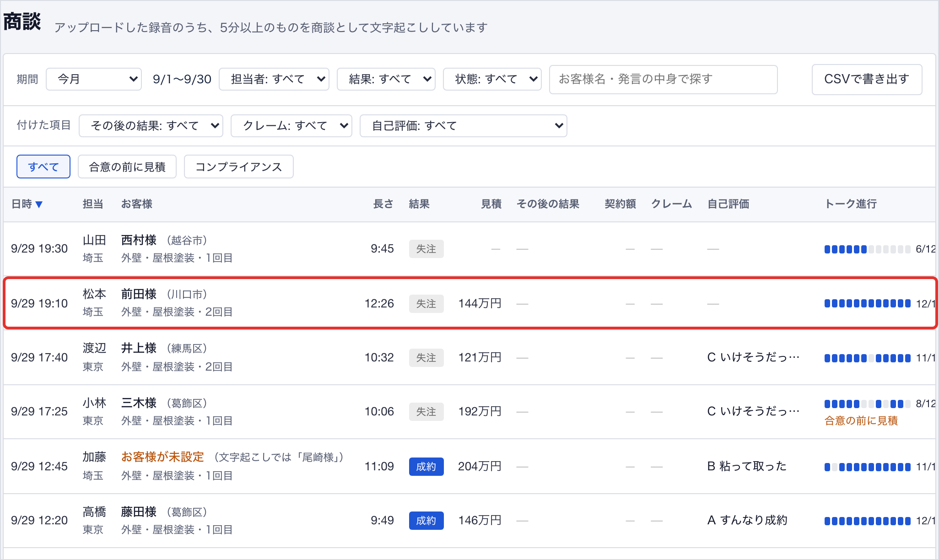Click the talk progress bar for 井上様

click(x=867, y=358)
